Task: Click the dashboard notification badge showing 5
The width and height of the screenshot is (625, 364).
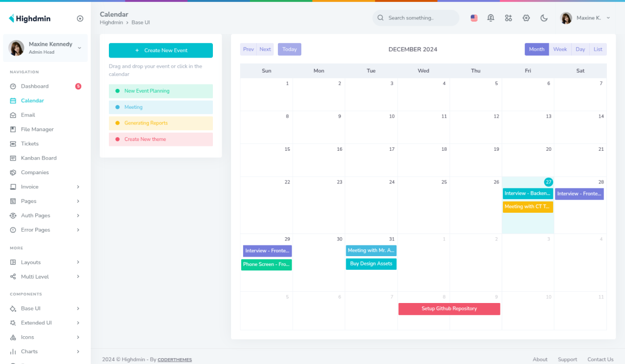Action: click(x=78, y=86)
